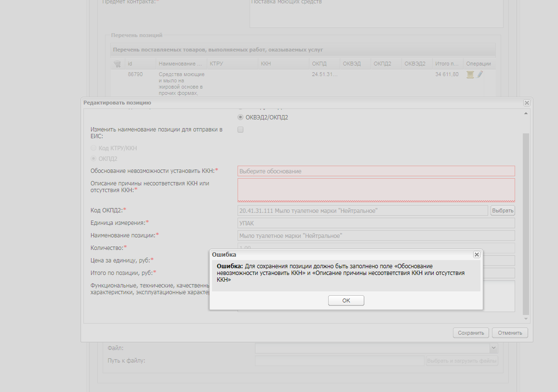Click the Путь к файлу input field
This screenshot has width=558, height=392.
click(340, 361)
